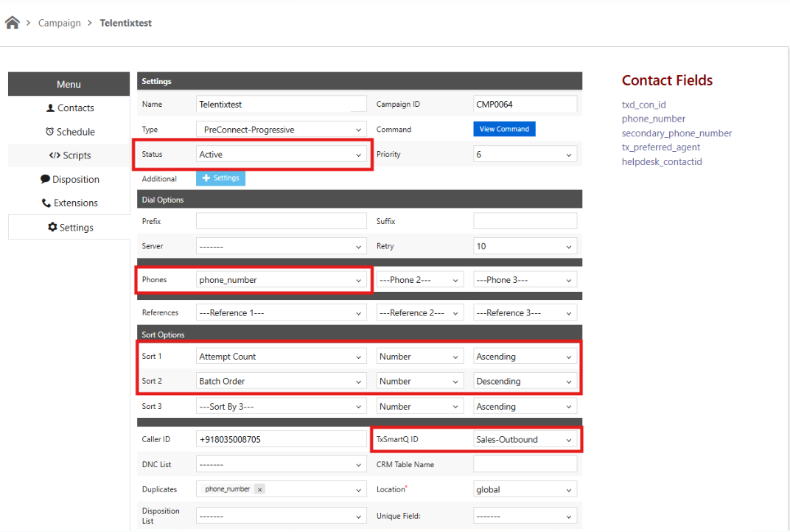
Task: Open Schedule from the side menu
Action: pyautogui.click(x=69, y=132)
